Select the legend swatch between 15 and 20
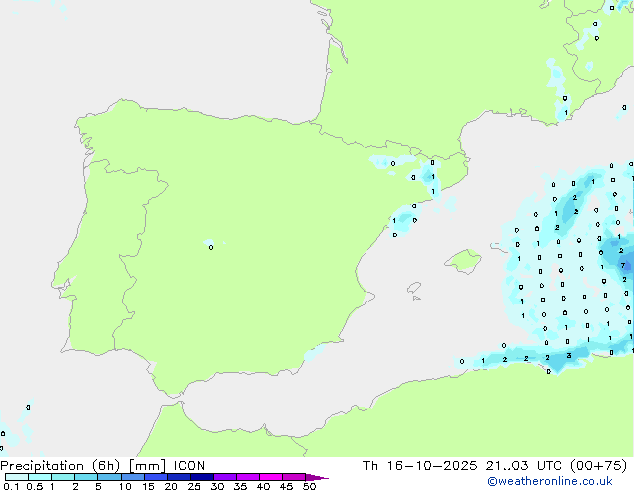Image resolution: width=634 pixels, height=490 pixels. pos(156,477)
